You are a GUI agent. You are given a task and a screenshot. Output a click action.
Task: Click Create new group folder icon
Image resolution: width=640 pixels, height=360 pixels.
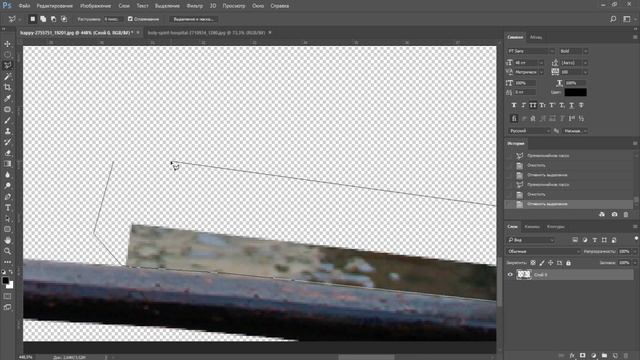point(604,356)
